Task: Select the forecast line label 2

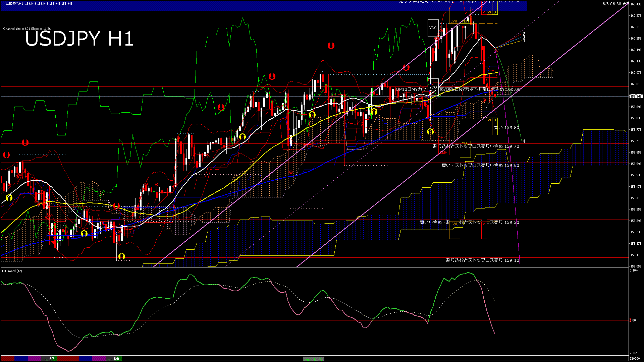Action: point(524,34)
